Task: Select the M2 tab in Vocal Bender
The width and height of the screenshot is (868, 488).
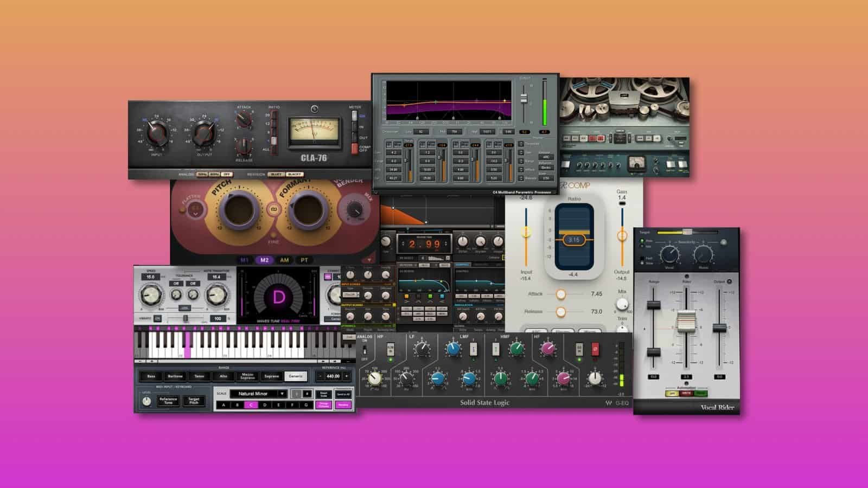Action: [x=264, y=260]
